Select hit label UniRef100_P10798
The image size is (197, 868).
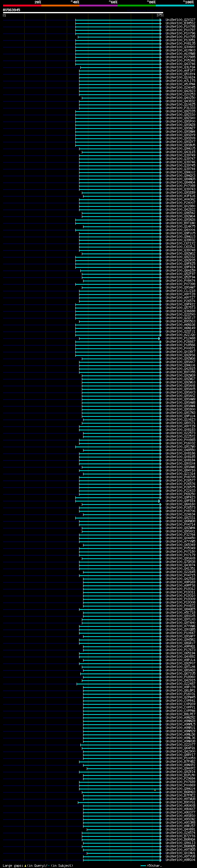(x=180, y=26)
